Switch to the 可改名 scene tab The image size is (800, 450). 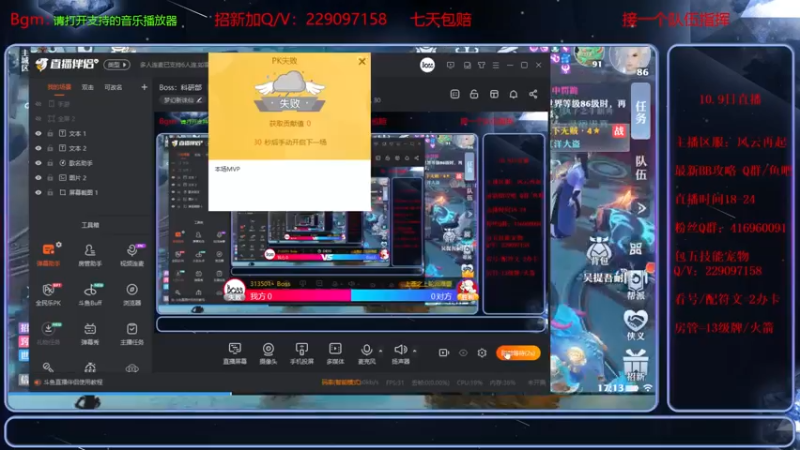(x=113, y=87)
